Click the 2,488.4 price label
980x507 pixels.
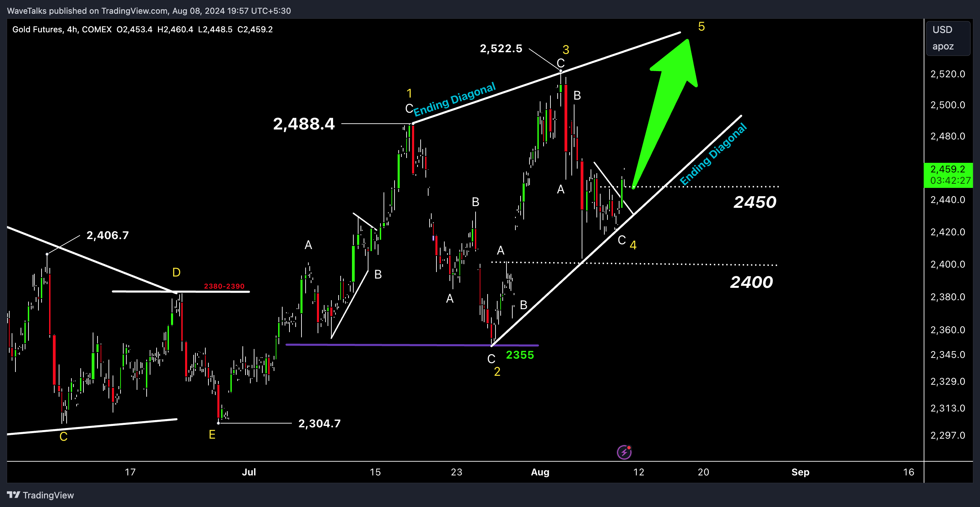pos(304,124)
